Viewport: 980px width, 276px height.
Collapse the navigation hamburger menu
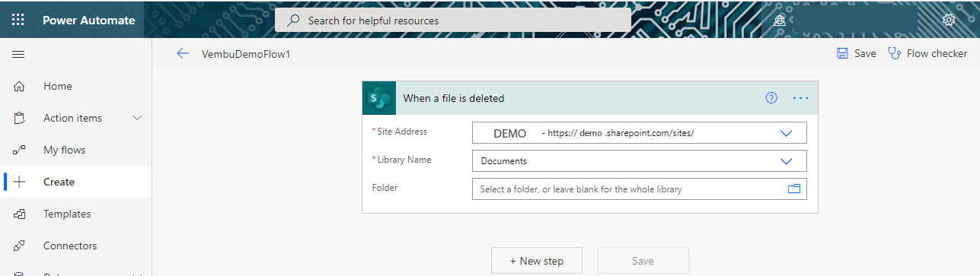18,54
